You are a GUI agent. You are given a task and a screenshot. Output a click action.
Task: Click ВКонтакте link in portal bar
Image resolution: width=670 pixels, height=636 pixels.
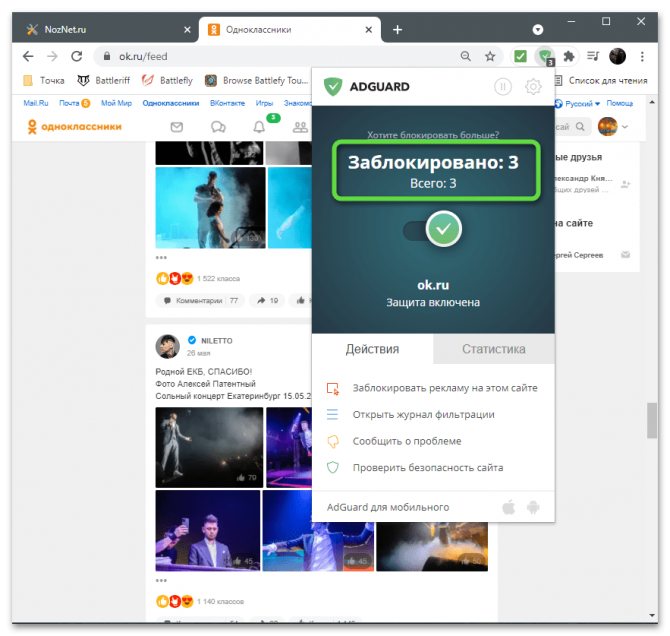pyautogui.click(x=227, y=103)
